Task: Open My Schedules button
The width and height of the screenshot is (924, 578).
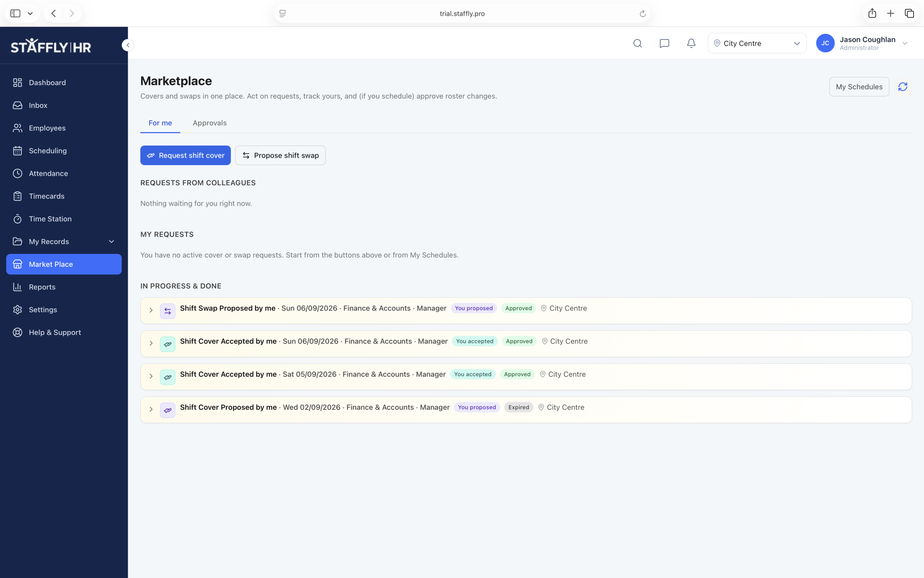Action: pos(859,87)
